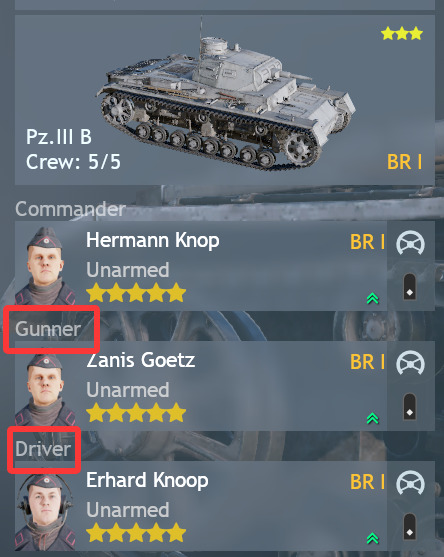The height and width of the screenshot is (557, 444).
Task: Select Zanis Goetz's portrait
Action: tap(45, 389)
